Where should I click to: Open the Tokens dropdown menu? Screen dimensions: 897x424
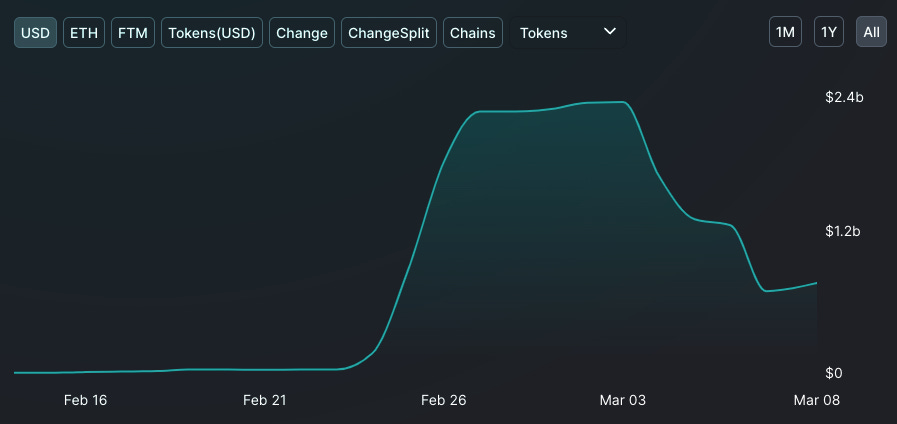click(567, 33)
